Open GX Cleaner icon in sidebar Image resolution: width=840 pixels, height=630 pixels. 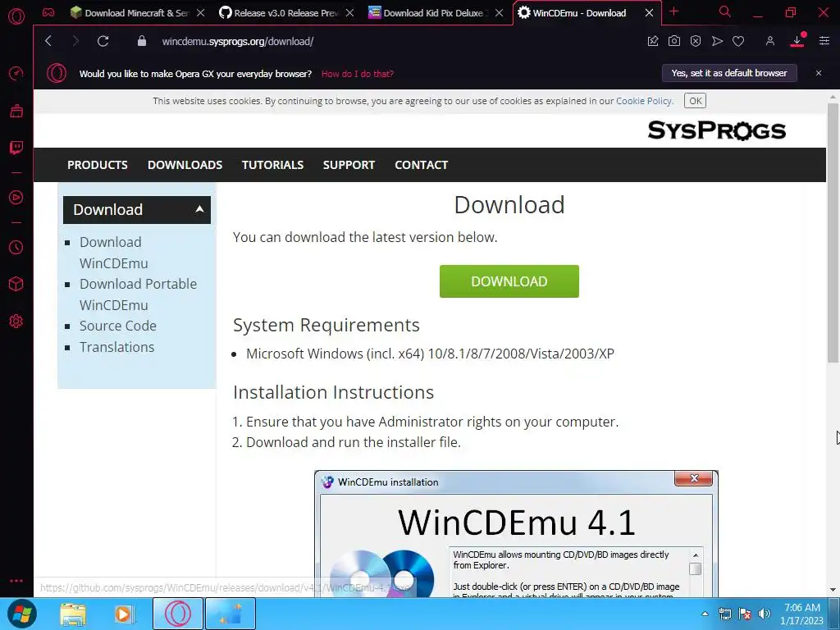(16, 111)
